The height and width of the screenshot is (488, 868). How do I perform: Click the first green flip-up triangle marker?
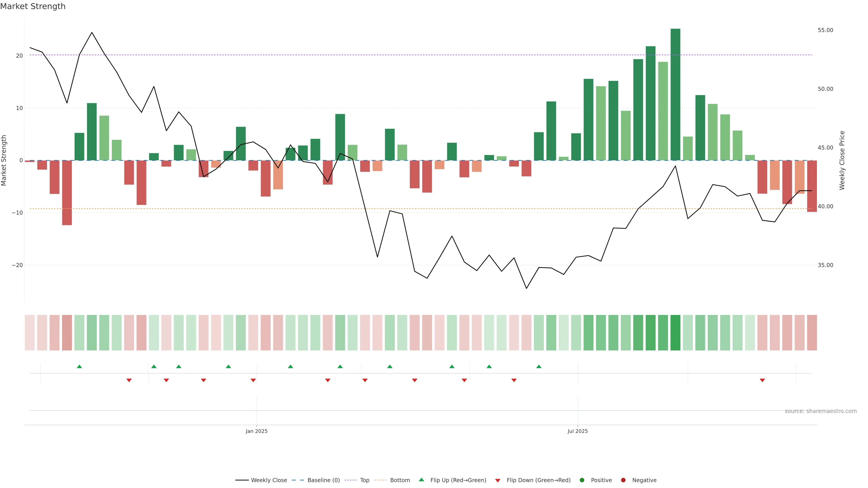point(79,366)
